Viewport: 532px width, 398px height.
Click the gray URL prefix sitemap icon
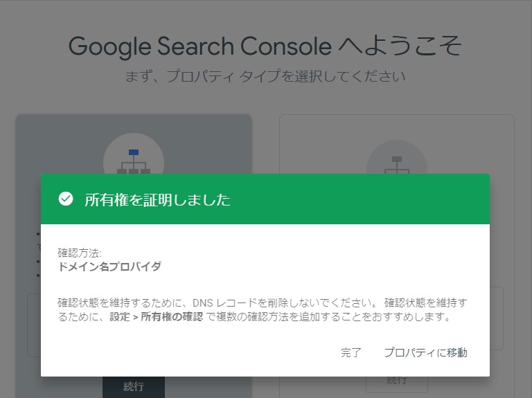tap(397, 165)
